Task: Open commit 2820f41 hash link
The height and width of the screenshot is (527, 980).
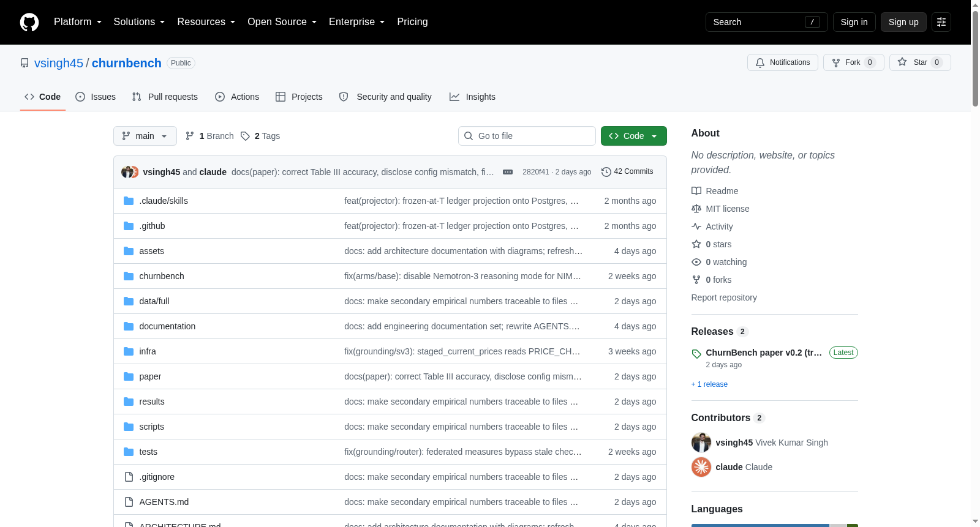Action: (x=535, y=172)
